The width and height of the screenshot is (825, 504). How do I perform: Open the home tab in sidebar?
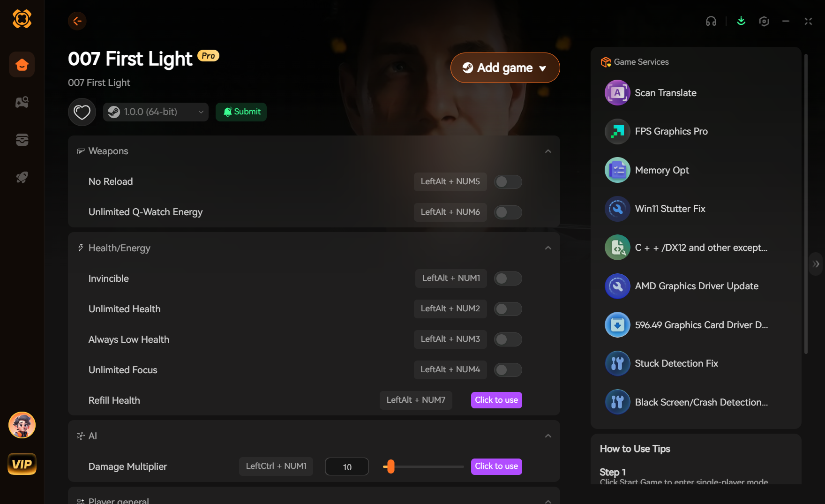click(x=22, y=65)
